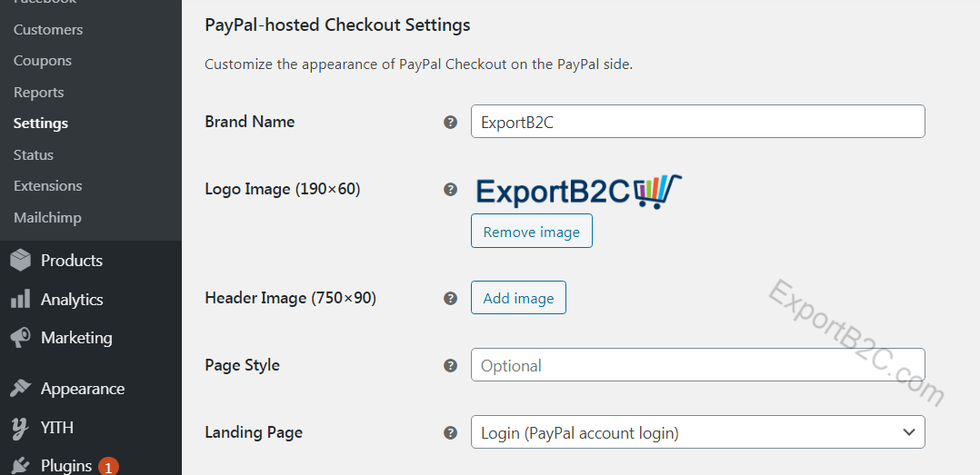
Task: Focus the Page Style input field
Action: coord(697,364)
